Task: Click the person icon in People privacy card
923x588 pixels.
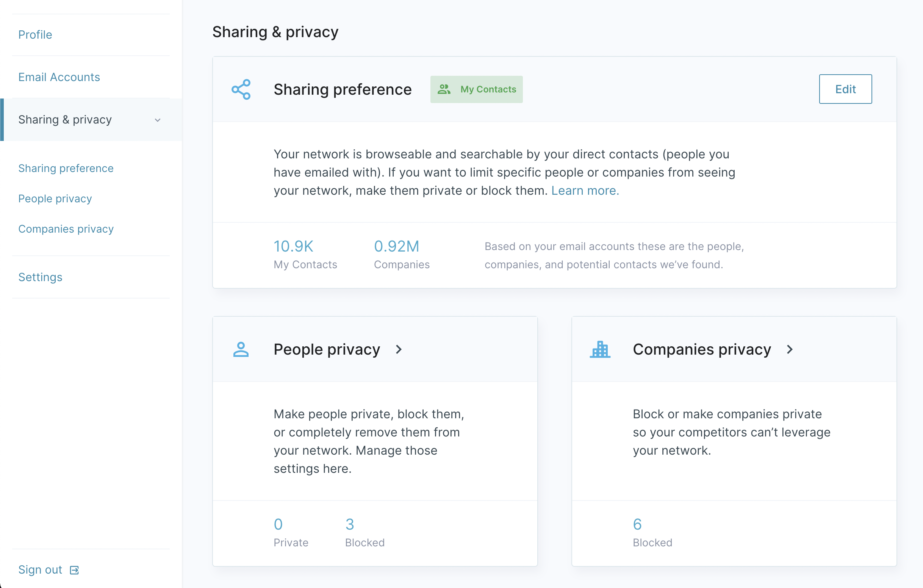Action: (x=241, y=349)
